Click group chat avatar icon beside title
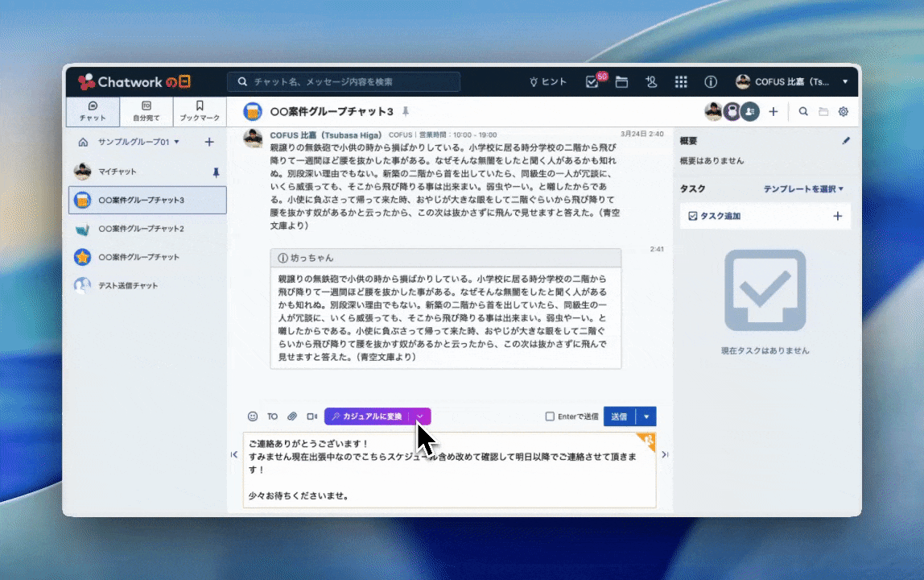The image size is (924, 580). click(x=253, y=111)
